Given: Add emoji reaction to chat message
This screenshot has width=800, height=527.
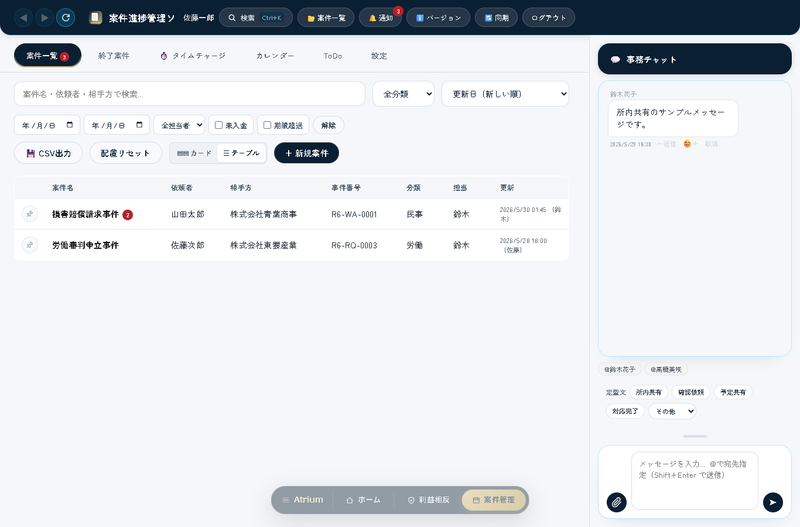Looking at the screenshot, I should [x=690, y=144].
